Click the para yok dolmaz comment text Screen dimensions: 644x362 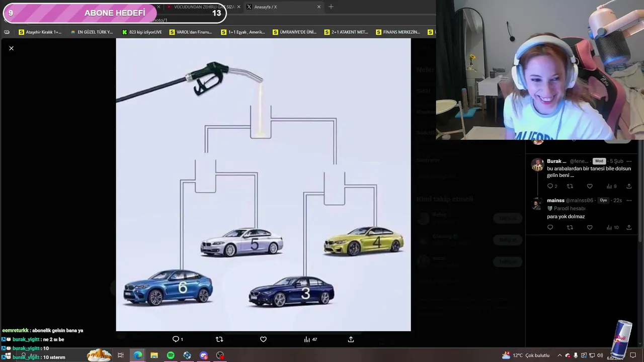pos(566,217)
